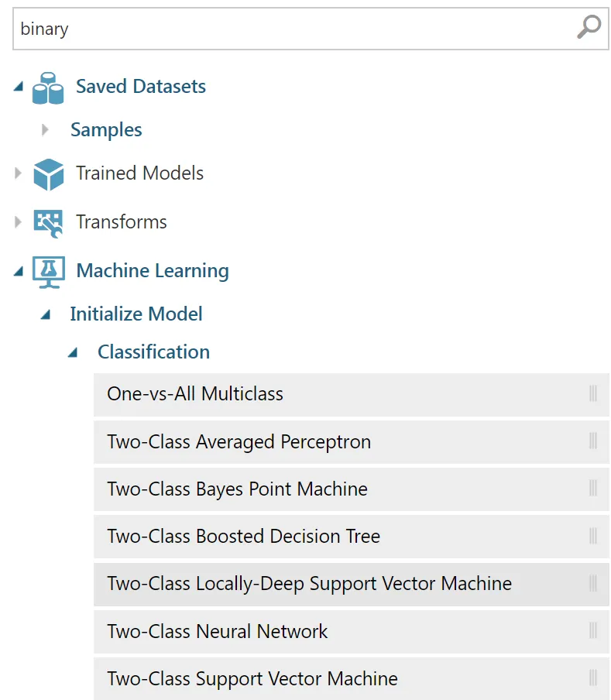Collapse the Classification group arrow
611x700 pixels.
coord(73,353)
